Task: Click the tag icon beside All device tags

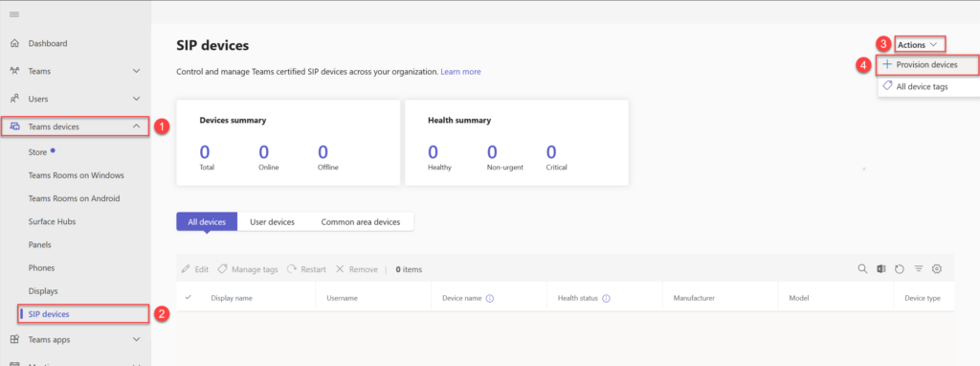Action: coord(887,86)
